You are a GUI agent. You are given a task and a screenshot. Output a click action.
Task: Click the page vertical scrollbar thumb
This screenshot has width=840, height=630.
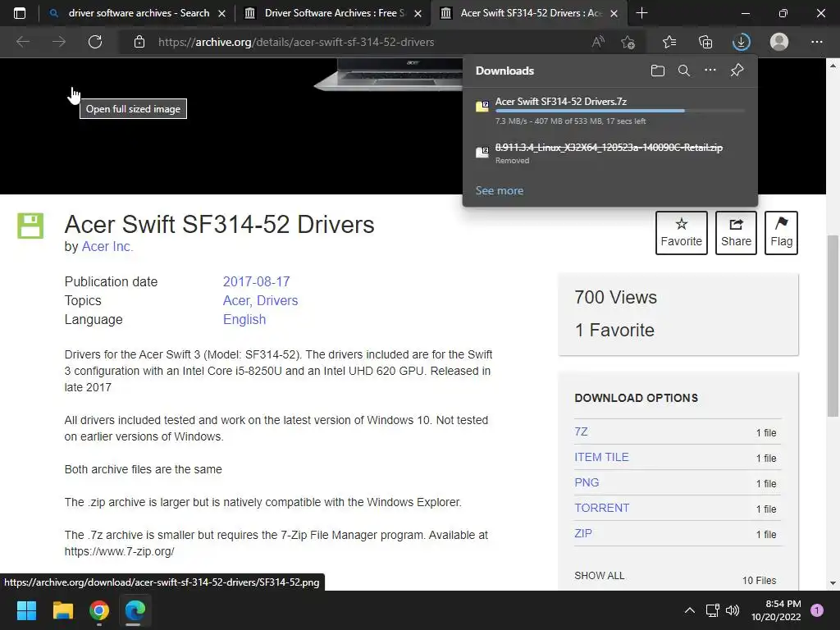pyautogui.click(x=833, y=326)
